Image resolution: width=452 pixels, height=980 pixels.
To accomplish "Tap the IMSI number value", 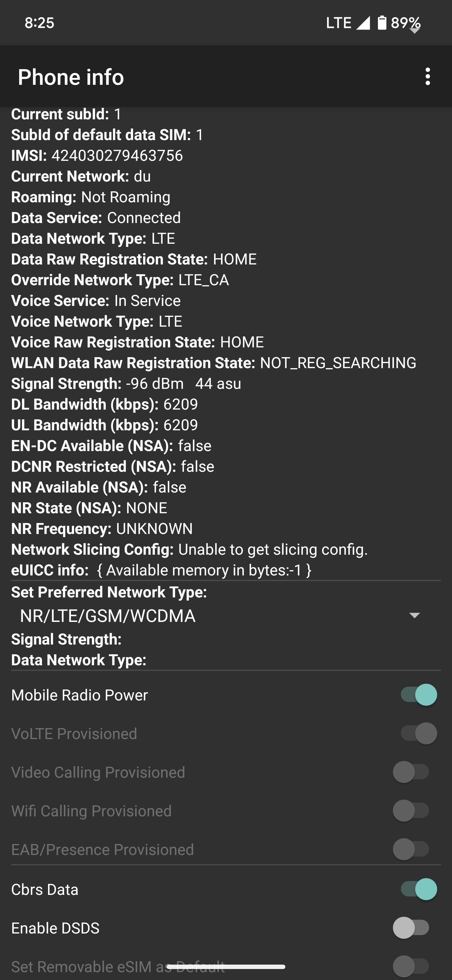I will pyautogui.click(x=117, y=155).
